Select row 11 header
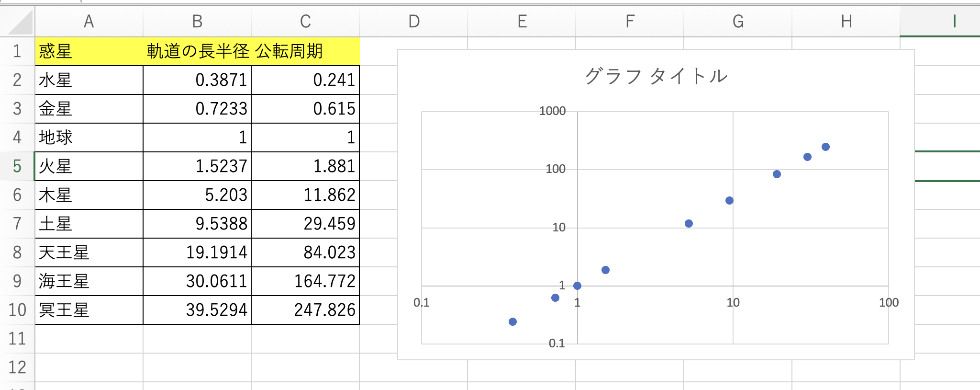Viewport: 980px width, 390px height. (x=17, y=339)
